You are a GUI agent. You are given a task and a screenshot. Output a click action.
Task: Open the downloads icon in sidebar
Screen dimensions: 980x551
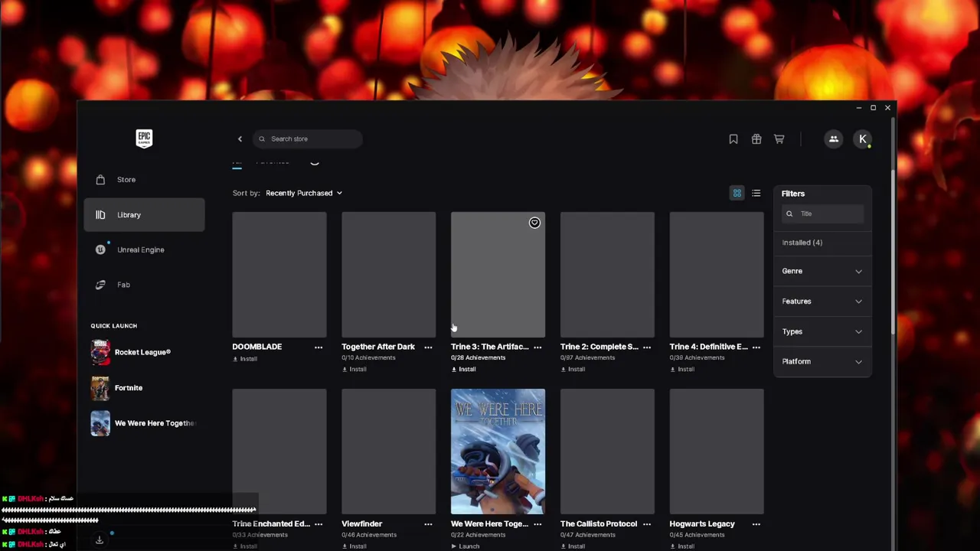click(100, 540)
